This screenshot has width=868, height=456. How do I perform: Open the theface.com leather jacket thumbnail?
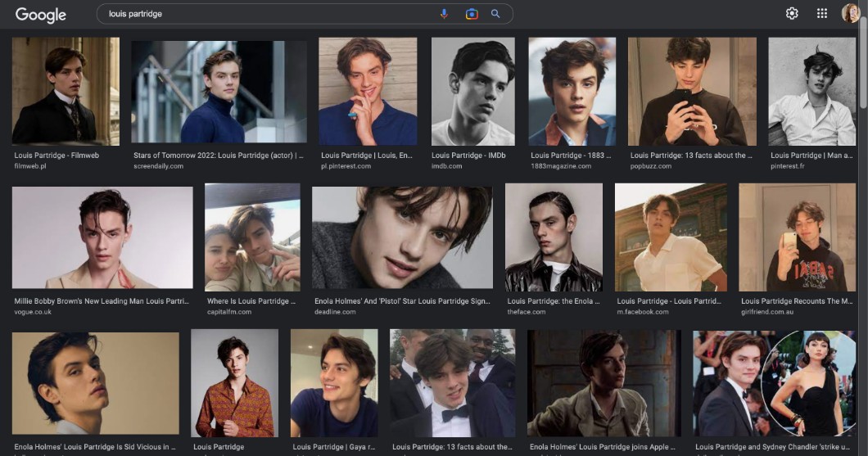(554, 237)
